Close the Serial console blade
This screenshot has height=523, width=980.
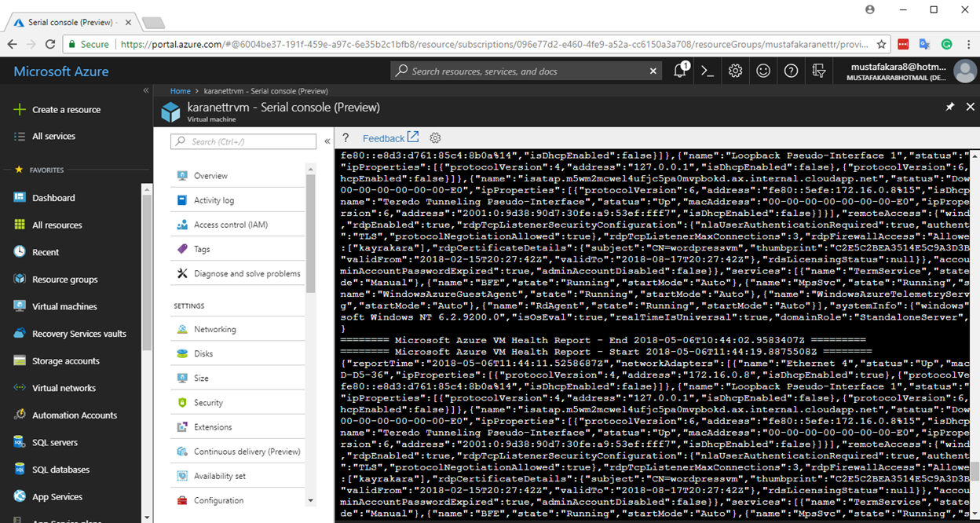[x=970, y=107]
